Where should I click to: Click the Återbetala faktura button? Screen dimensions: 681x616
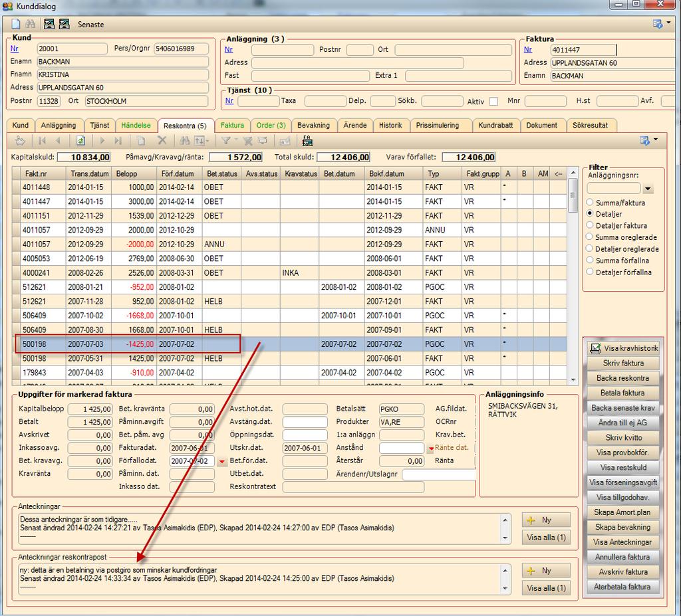623,587
